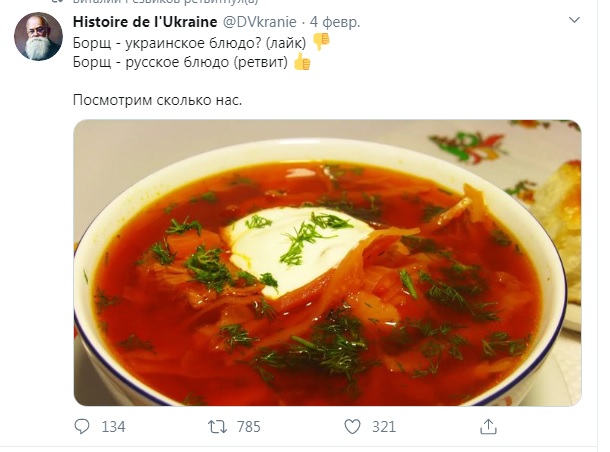Click the 785 retweets count
The height and width of the screenshot is (452, 610).
(248, 427)
